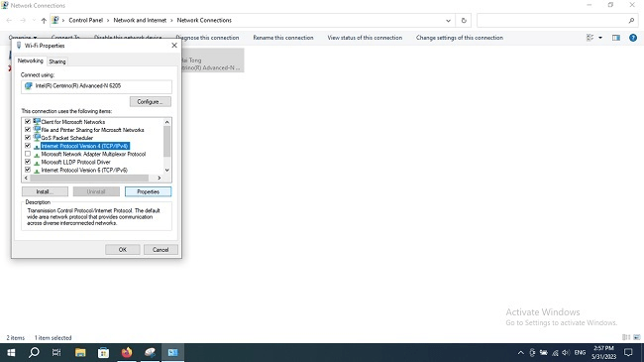The image size is (644, 362).
Task: Select the Networking tab
Action: pyautogui.click(x=31, y=60)
